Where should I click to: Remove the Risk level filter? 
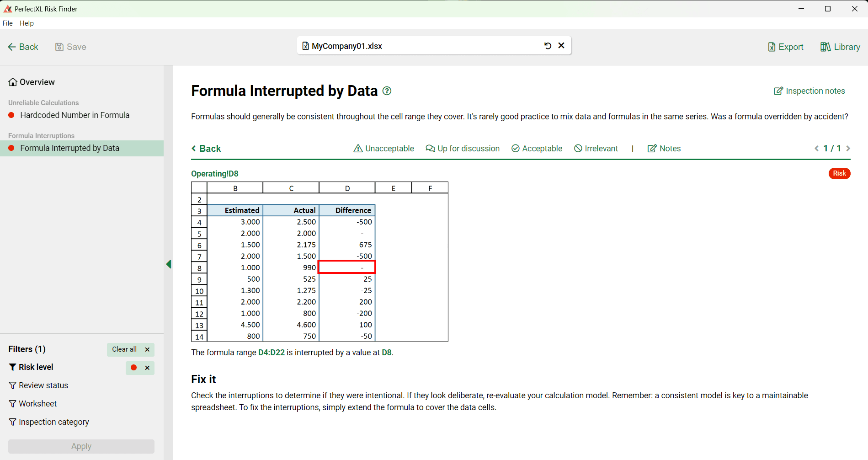pos(147,368)
